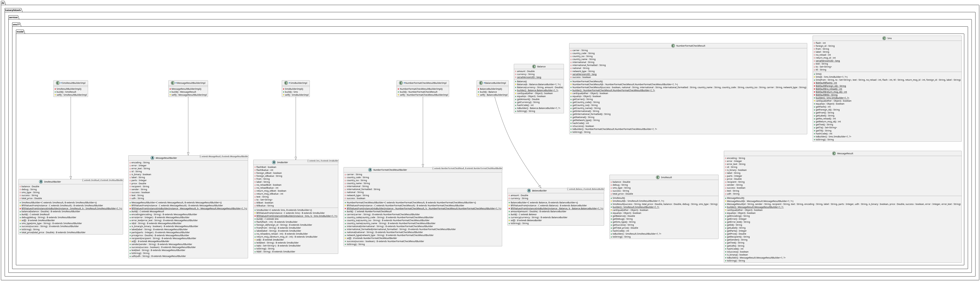This screenshot has width=980, height=281.
Task: Click the 'SmsBuilder' abstract class title
Action: pos(283,162)
